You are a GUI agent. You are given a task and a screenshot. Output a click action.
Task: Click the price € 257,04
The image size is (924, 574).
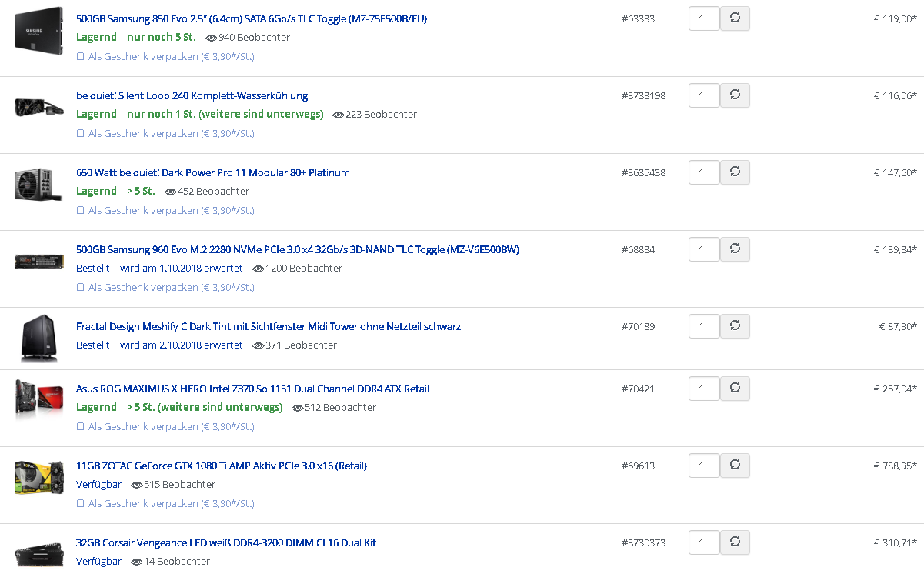coord(896,389)
